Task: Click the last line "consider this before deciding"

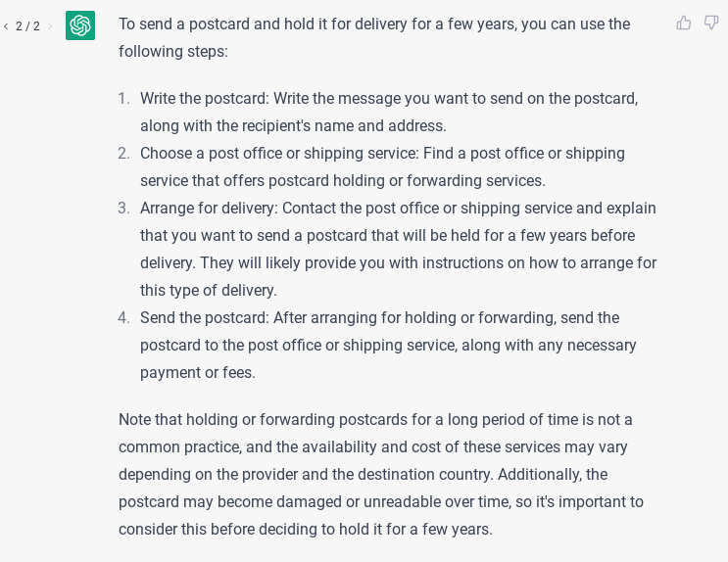Action: point(305,530)
